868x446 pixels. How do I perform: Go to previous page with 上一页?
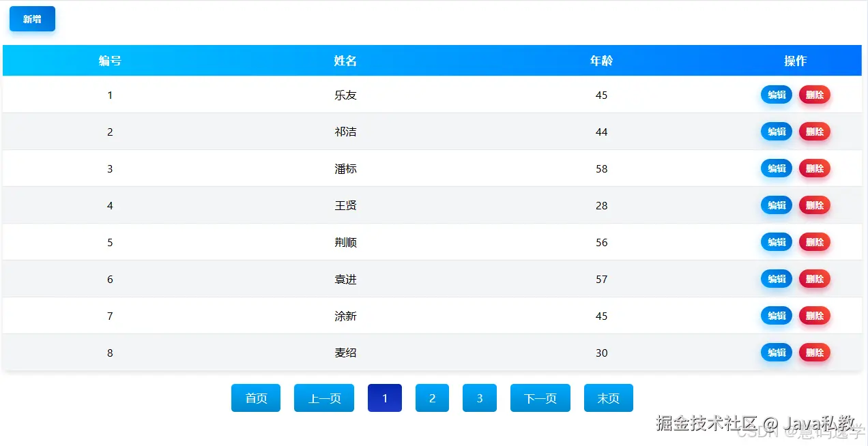click(x=324, y=398)
